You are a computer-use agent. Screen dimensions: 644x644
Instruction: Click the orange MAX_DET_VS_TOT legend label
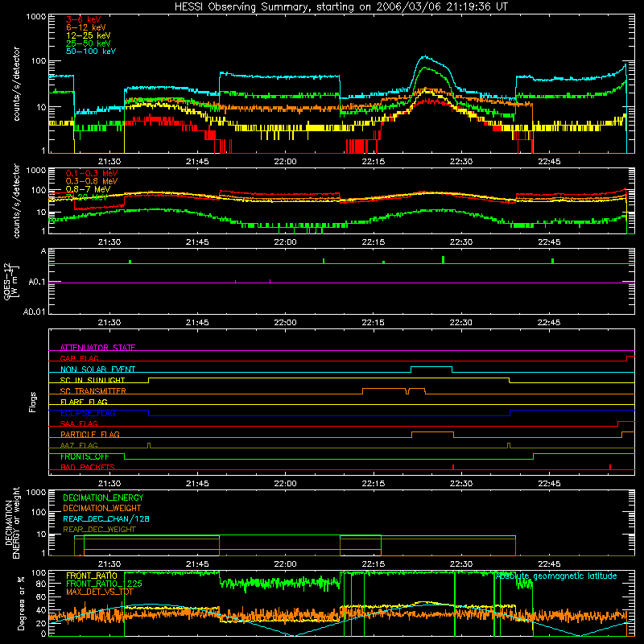[100, 592]
